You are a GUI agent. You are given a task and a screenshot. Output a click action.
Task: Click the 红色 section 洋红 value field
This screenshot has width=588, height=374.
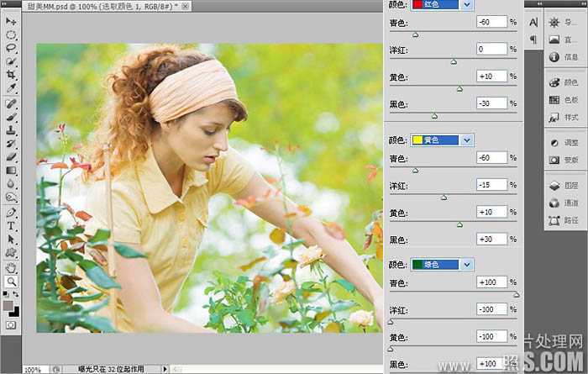click(491, 49)
